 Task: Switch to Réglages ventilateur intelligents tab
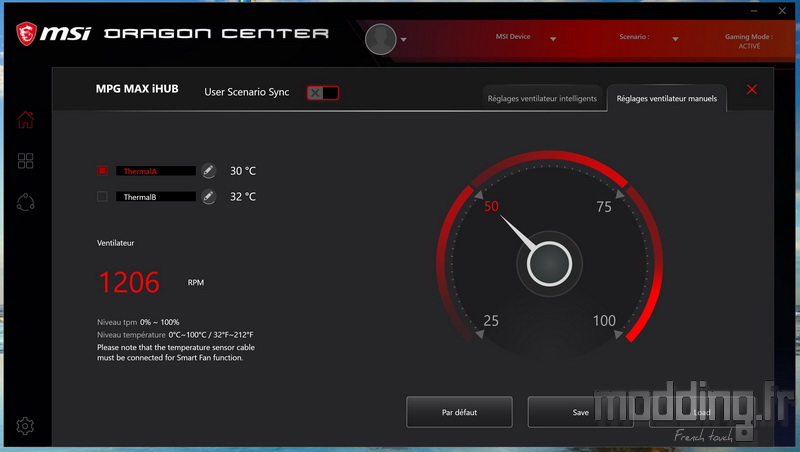(x=542, y=98)
